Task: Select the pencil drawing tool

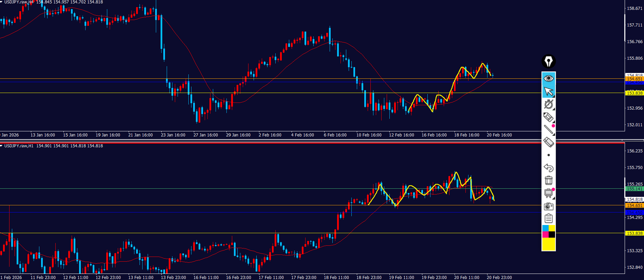Action: click(548, 117)
